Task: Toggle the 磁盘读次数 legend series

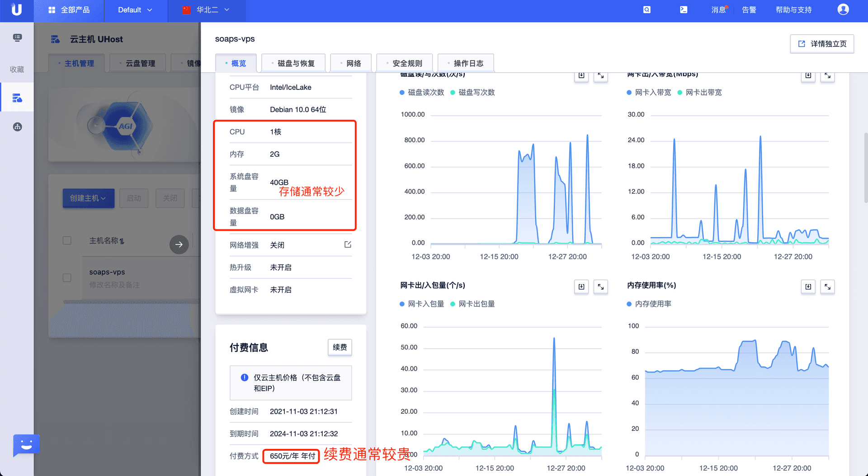Action: 422,92
